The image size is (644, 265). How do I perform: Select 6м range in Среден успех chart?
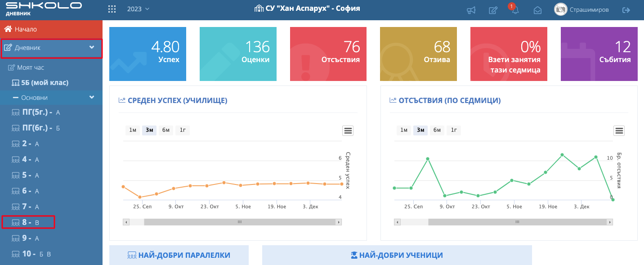tap(166, 130)
